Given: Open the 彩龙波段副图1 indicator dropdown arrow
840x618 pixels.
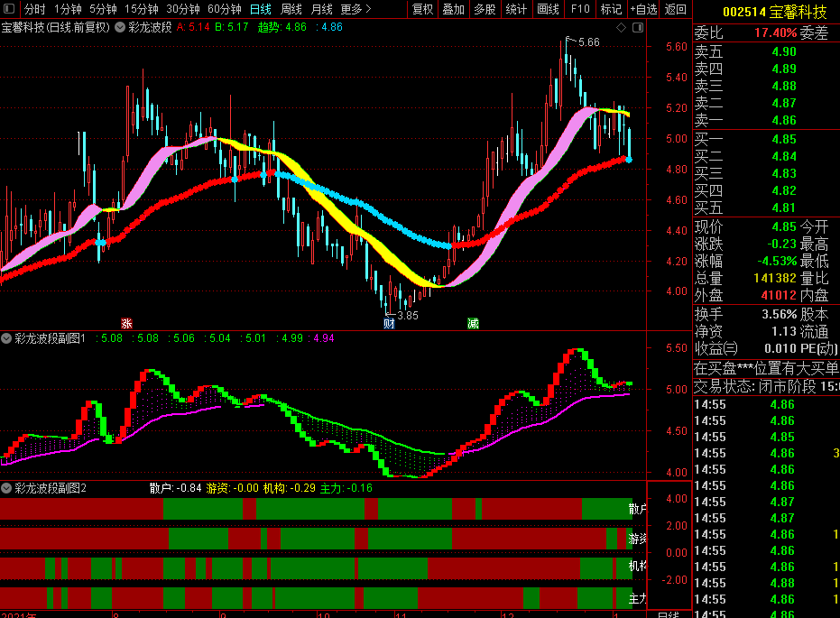Looking at the screenshot, I should point(7,339).
